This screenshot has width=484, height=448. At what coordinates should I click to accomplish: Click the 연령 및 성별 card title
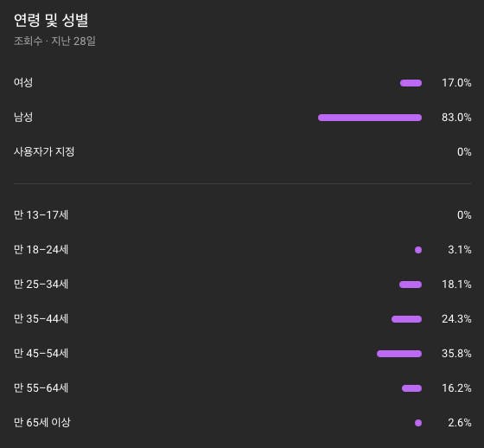51,20
